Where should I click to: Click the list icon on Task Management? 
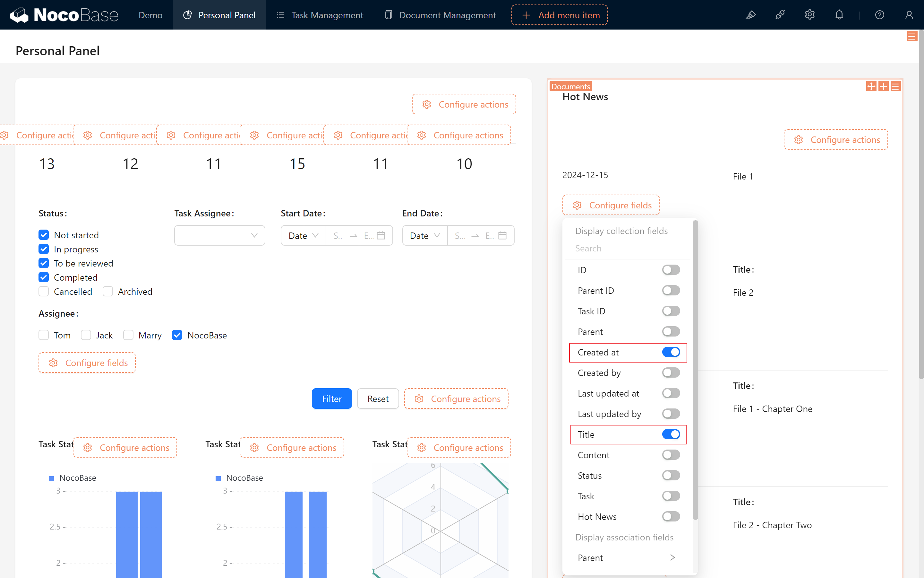point(281,15)
